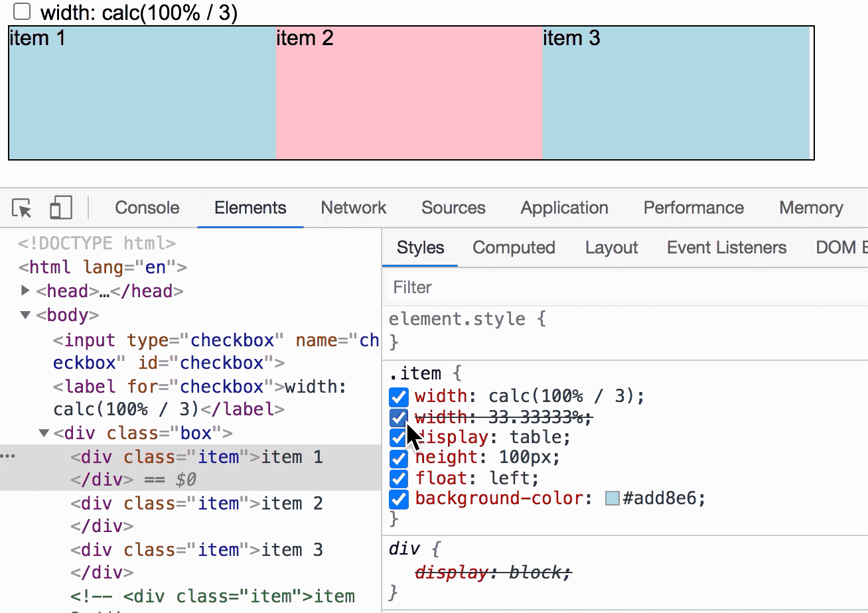Collapse the body element node
Screen dimensions: 868x613
(26, 315)
